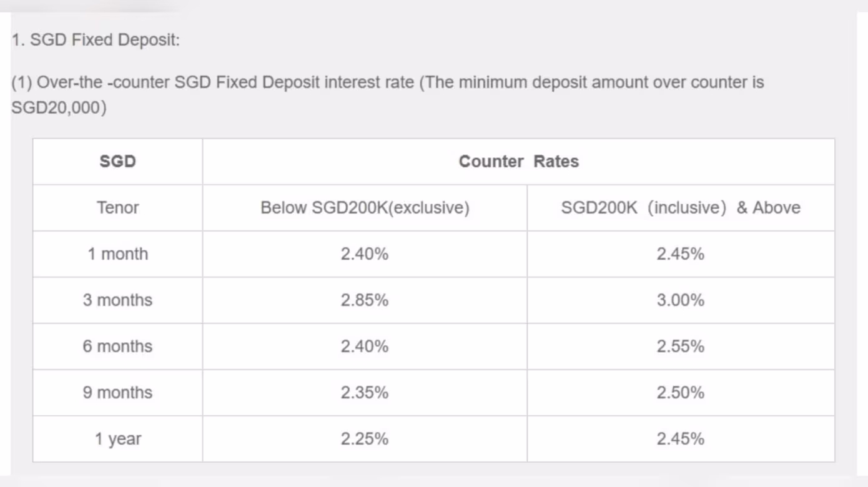
Task: Click the 2.85% rate for 3 months
Action: click(365, 300)
